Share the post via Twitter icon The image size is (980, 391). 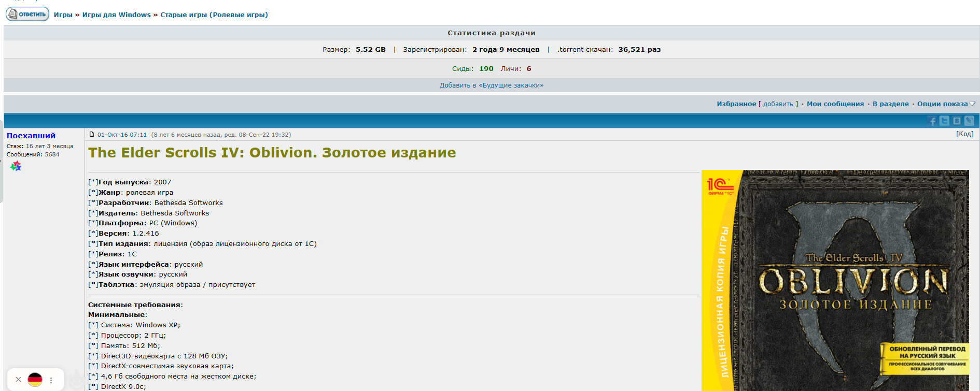tap(945, 121)
